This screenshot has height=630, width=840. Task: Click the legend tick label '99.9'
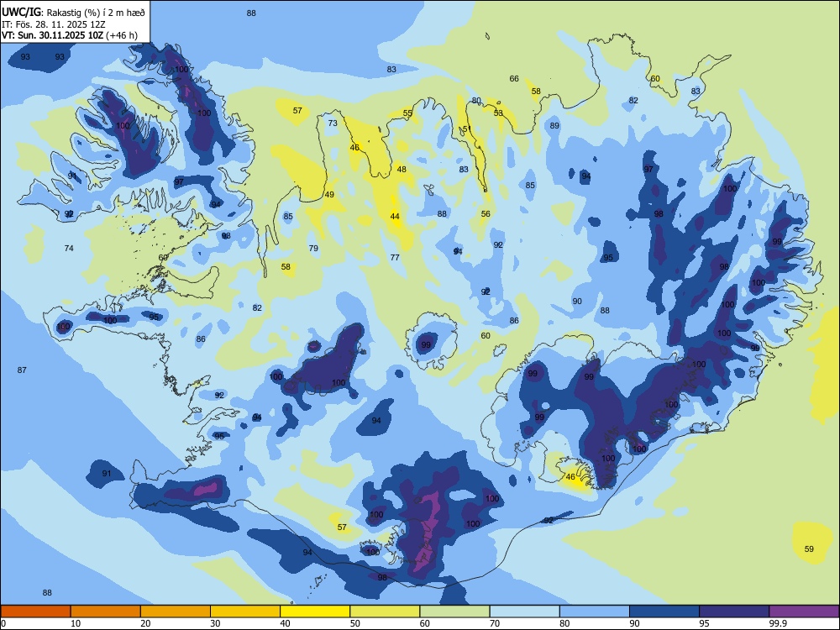(x=778, y=623)
